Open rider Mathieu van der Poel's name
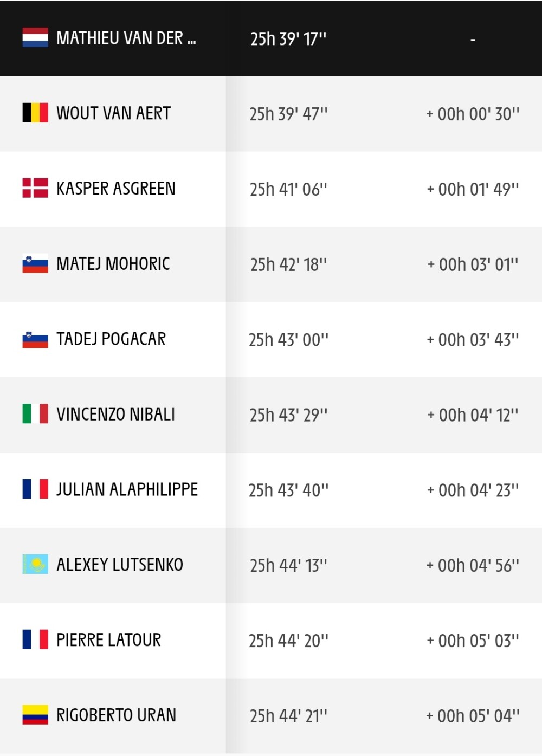 (126, 38)
